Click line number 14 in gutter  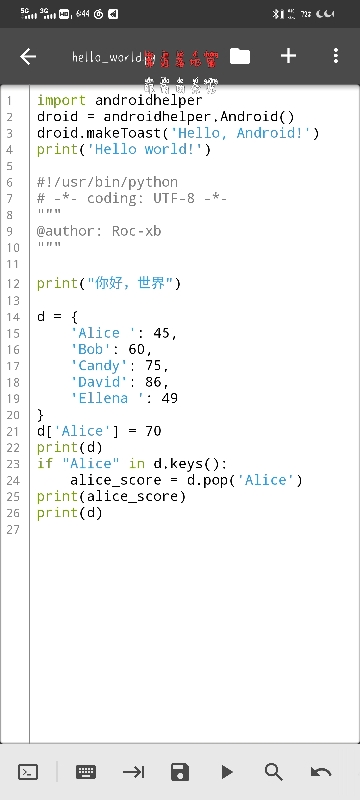[13, 317]
